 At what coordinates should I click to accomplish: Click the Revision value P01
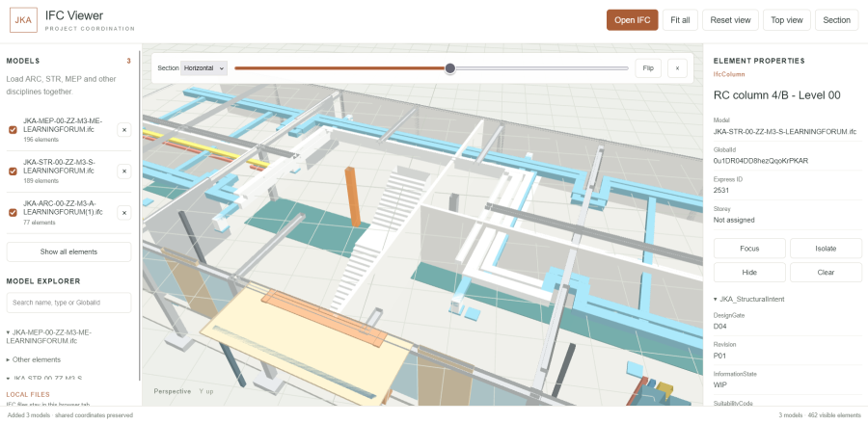pos(719,356)
